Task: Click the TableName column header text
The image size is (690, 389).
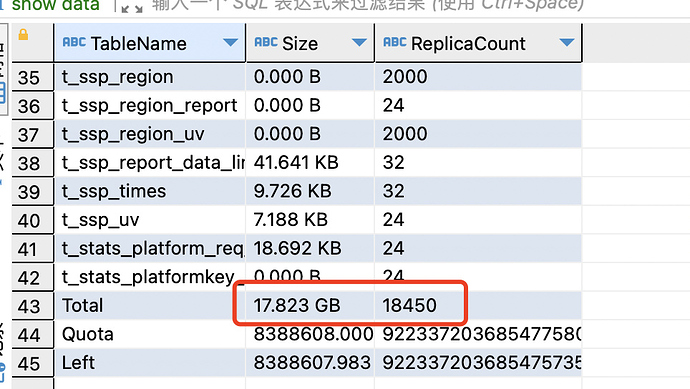Action: 139,44
